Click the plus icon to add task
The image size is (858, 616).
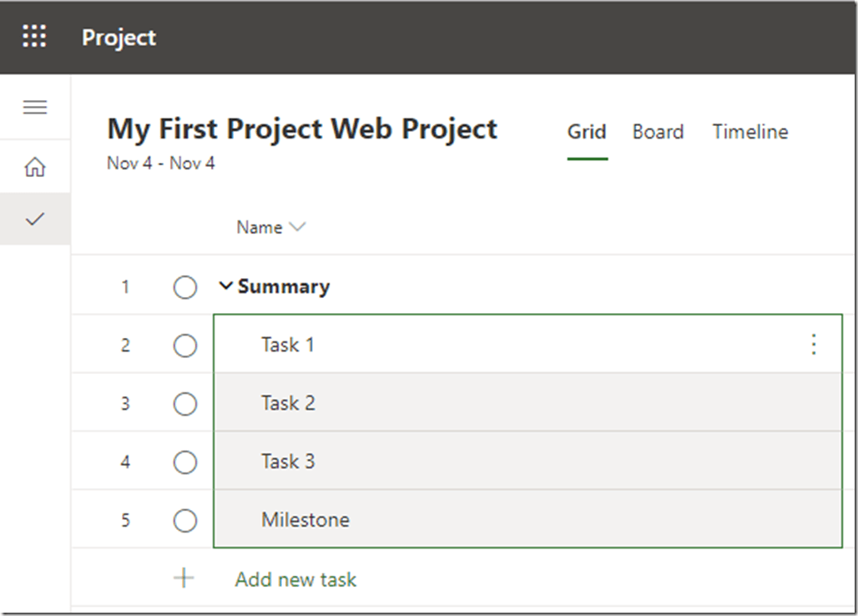(x=184, y=578)
